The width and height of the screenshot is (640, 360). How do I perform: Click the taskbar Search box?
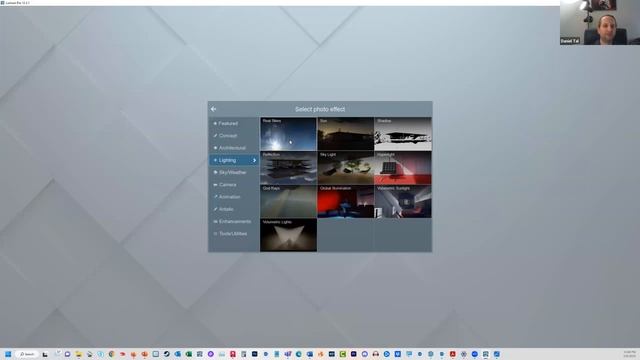pyautogui.click(x=27, y=354)
